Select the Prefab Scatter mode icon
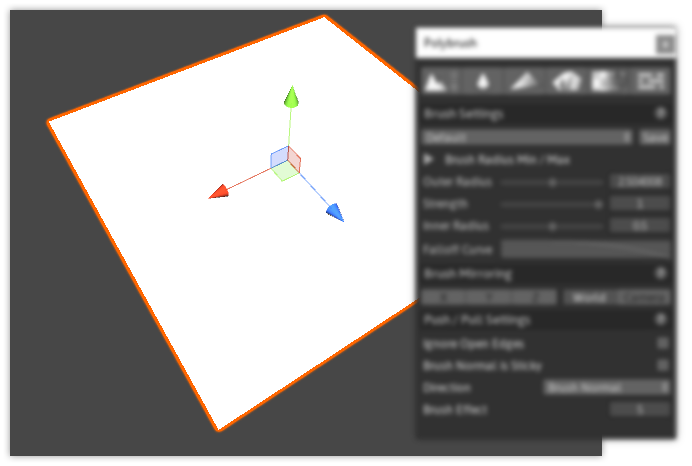Viewport: 692px width, 466px height. 566,81
